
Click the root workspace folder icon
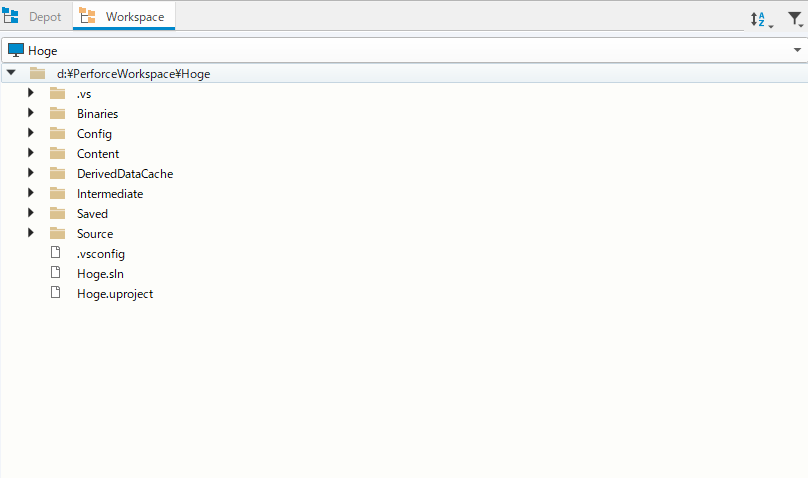pyautogui.click(x=37, y=74)
